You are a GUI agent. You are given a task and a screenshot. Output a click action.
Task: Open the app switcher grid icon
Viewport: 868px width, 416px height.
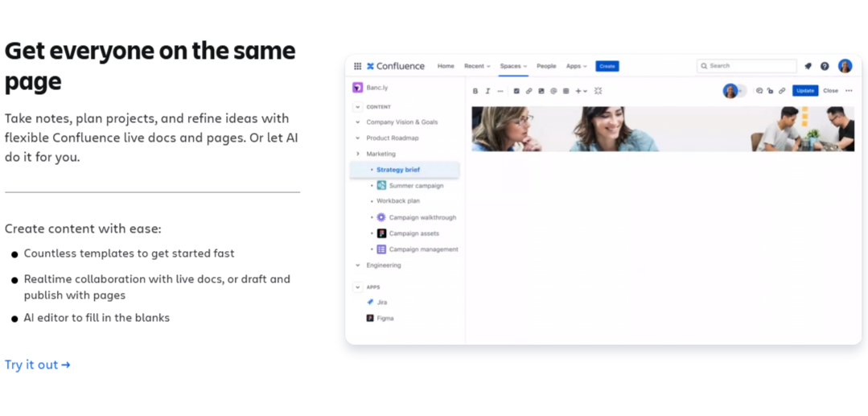click(357, 66)
